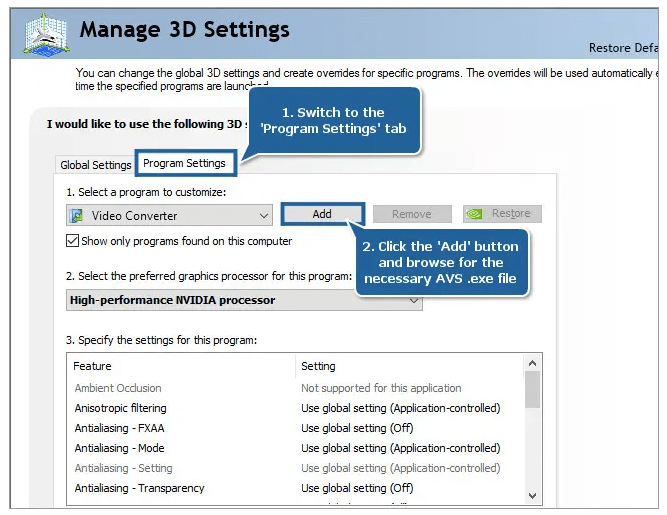
Task: Click the Remove button
Action: pos(412,214)
